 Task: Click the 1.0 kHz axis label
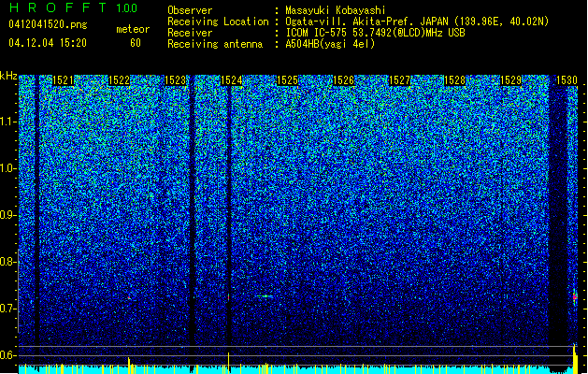pos(9,168)
